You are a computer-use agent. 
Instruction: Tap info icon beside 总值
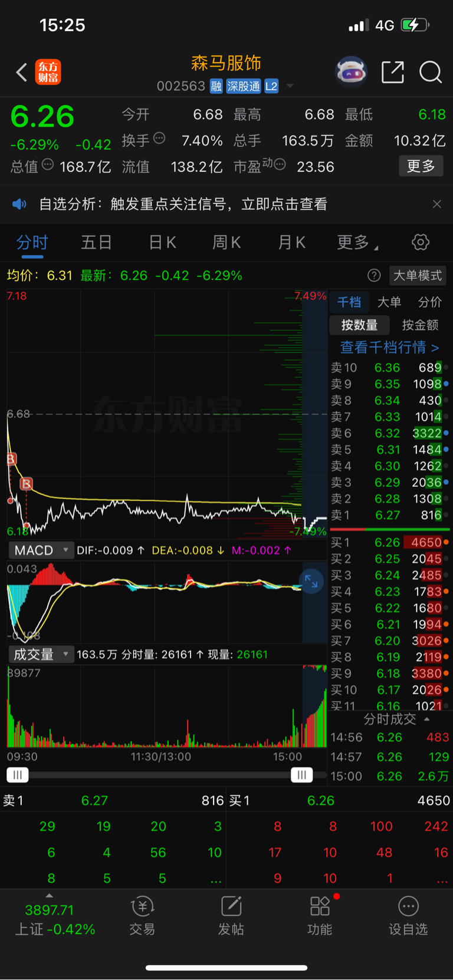tap(48, 164)
